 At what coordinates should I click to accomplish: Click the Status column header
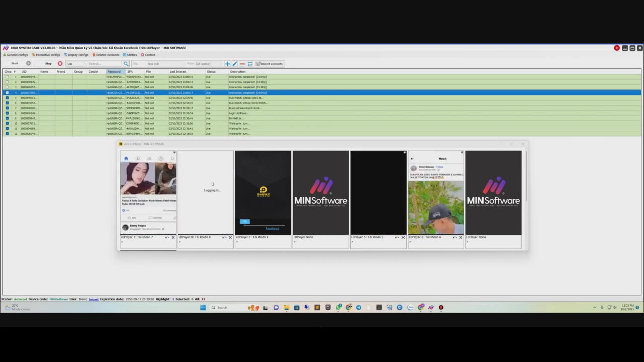(x=217, y=72)
